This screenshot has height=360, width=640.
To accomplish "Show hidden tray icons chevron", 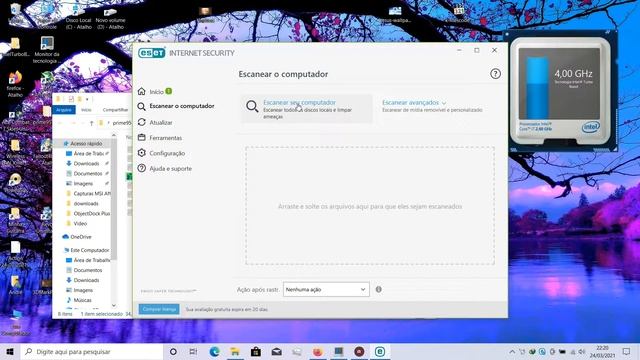I will click(x=512, y=351).
